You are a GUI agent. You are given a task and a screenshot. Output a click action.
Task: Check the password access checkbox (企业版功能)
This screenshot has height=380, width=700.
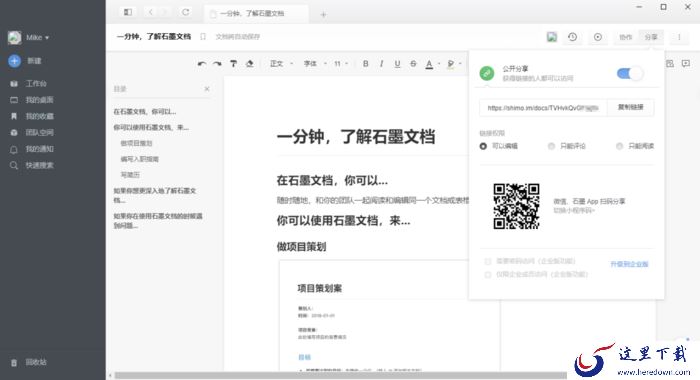point(488,261)
